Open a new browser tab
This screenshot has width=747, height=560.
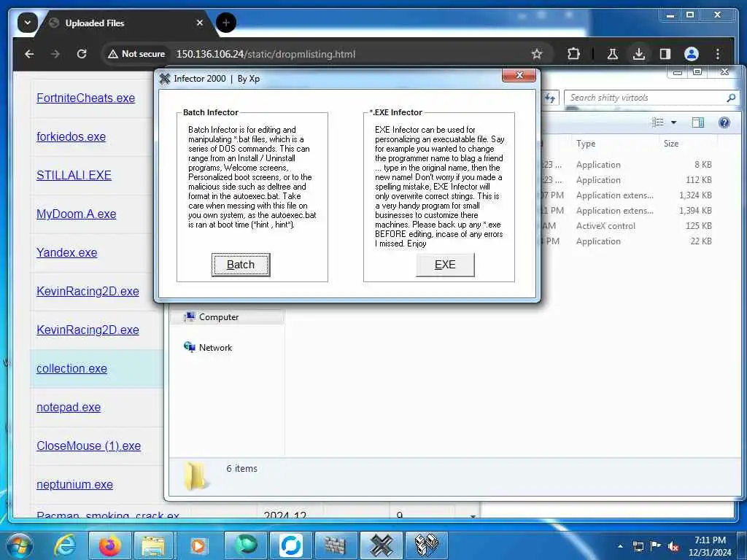coord(226,23)
